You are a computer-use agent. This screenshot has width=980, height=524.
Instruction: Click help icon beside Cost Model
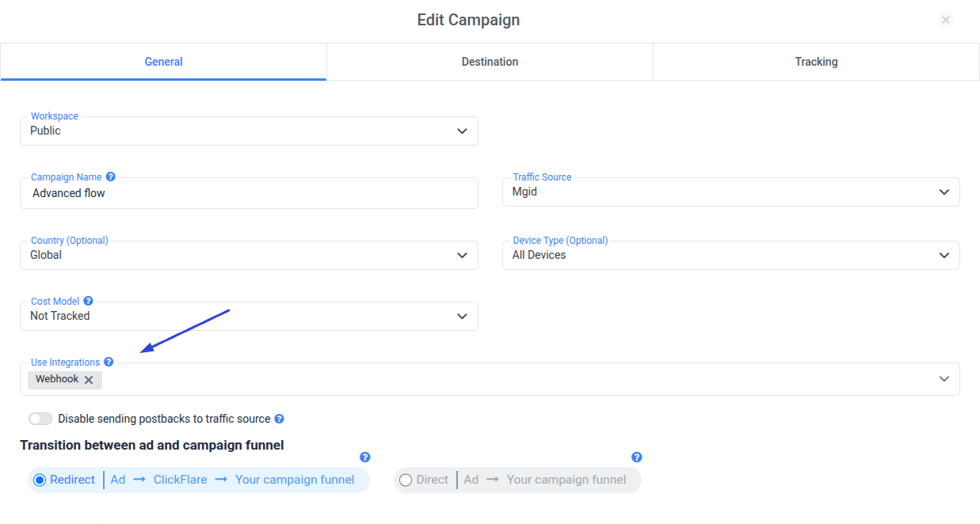coord(89,302)
